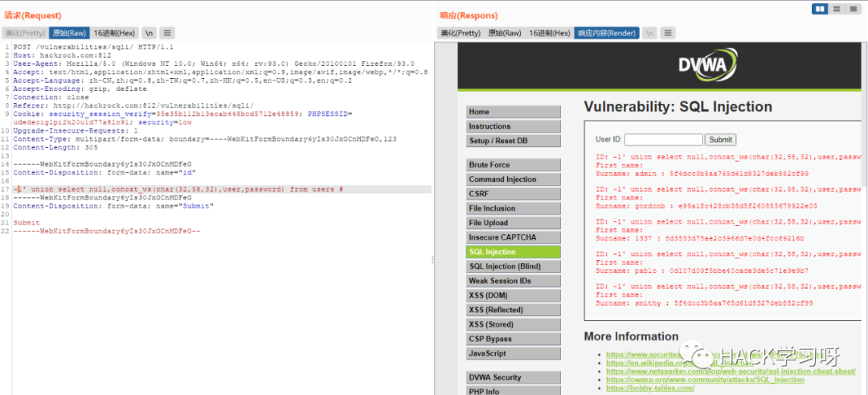Click the Surname: gordonb result row

coord(706,205)
